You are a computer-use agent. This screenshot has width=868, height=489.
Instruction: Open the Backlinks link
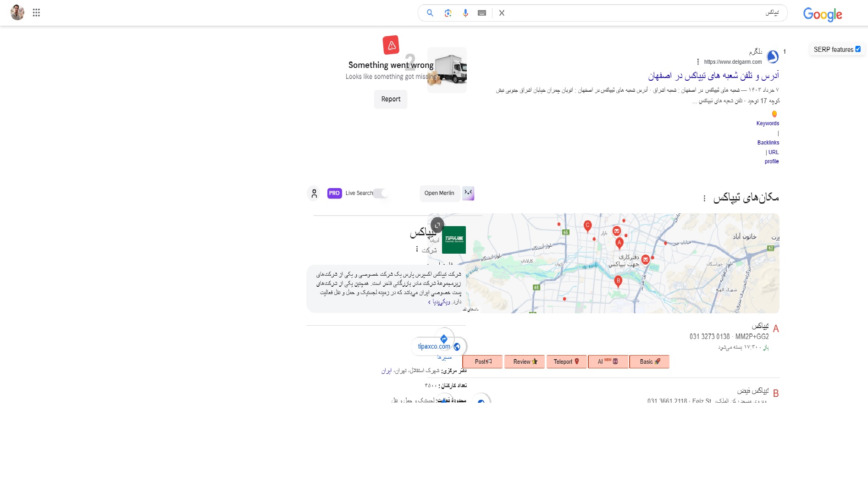768,143
